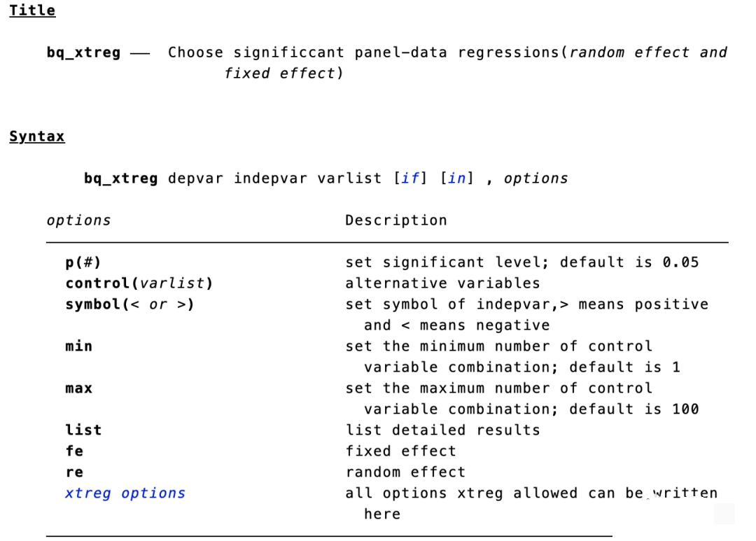
Task: Click the 'min' option name
Action: [x=78, y=346]
